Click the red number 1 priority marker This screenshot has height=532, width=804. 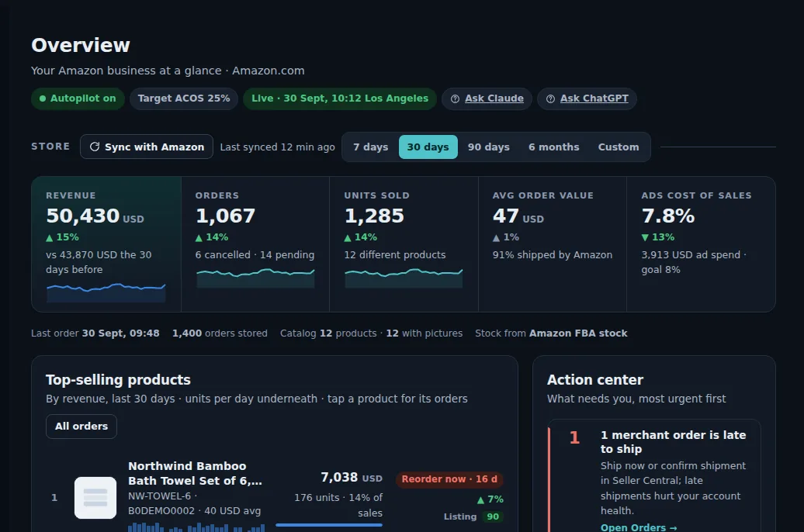coord(574,437)
